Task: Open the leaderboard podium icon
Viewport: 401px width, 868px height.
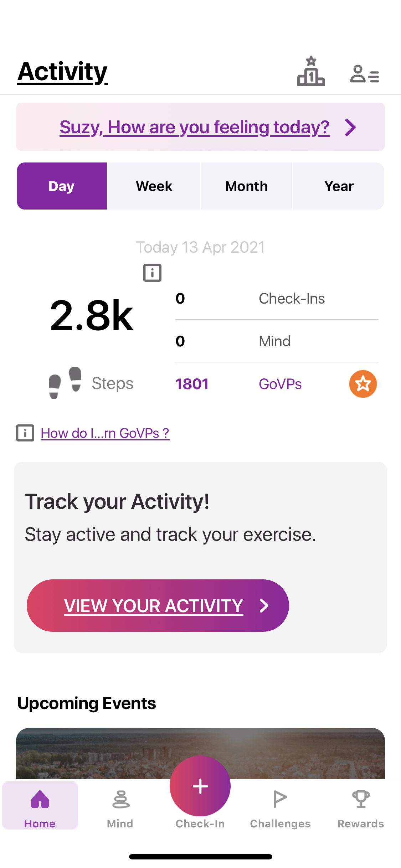Action: coord(311,71)
